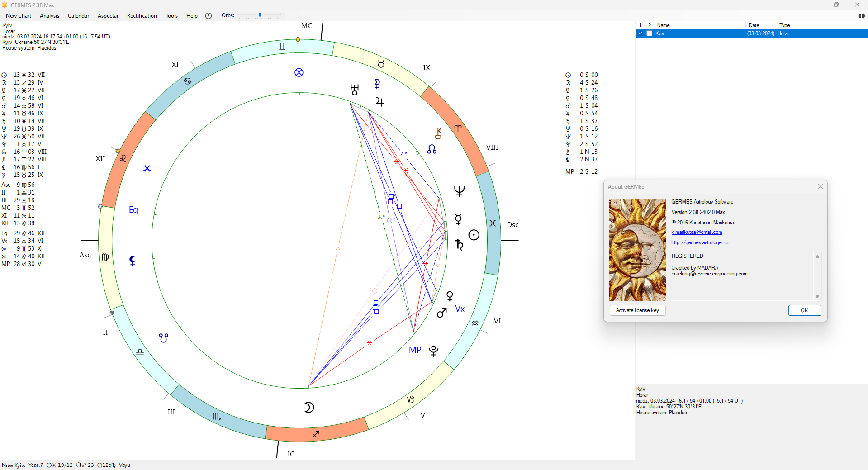The height and width of the screenshot is (470, 868).
Task: Click the Capricorn sign on the zodiac ring
Action: tap(410, 399)
